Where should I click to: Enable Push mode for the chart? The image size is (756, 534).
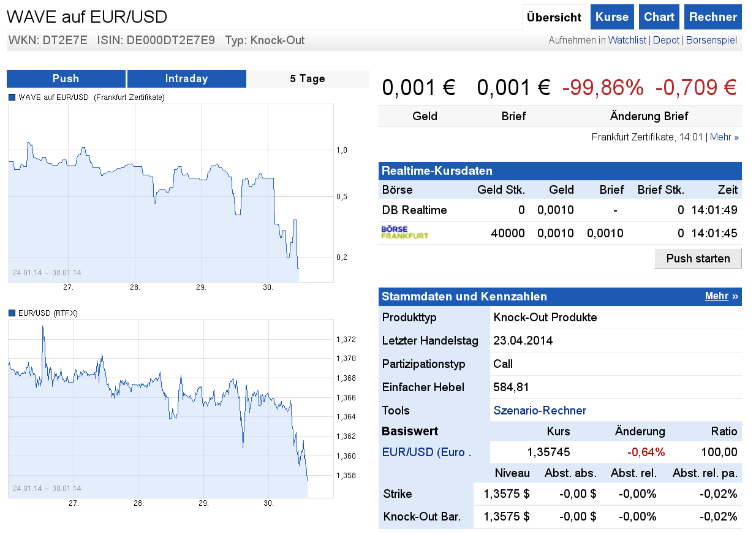[x=66, y=78]
